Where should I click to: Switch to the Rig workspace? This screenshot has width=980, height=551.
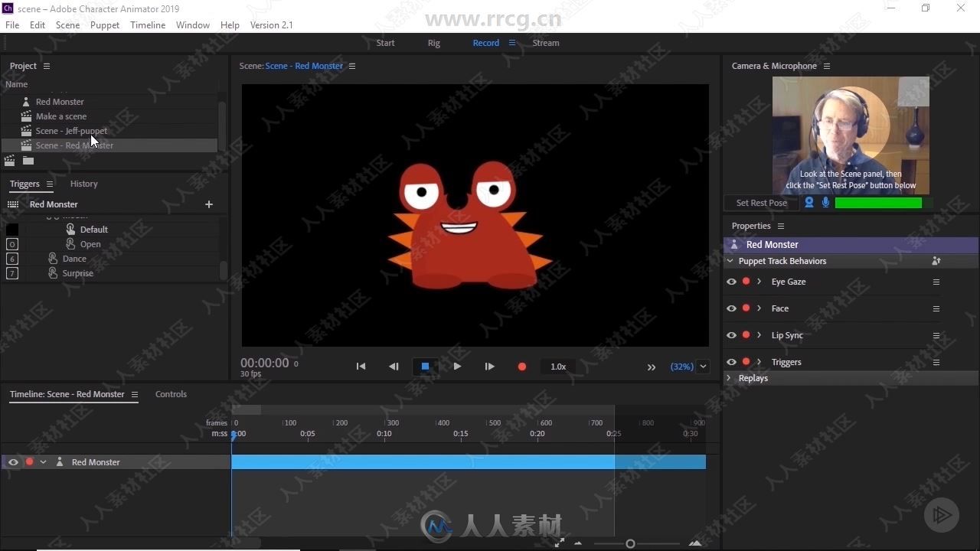[x=434, y=43]
